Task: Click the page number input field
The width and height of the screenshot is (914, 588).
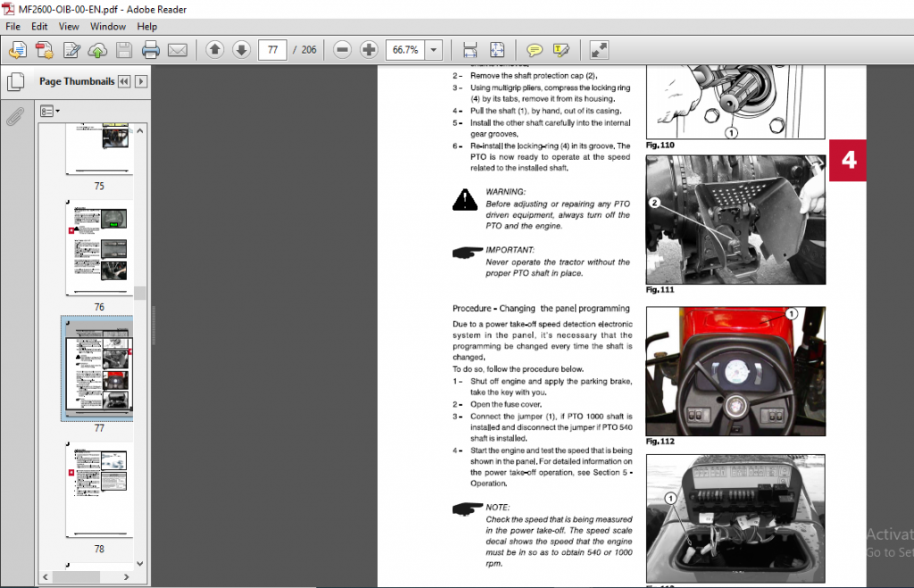Action: [x=272, y=50]
